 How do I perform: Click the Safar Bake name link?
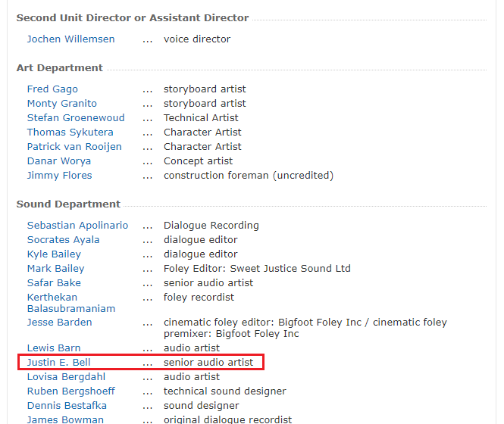click(54, 282)
